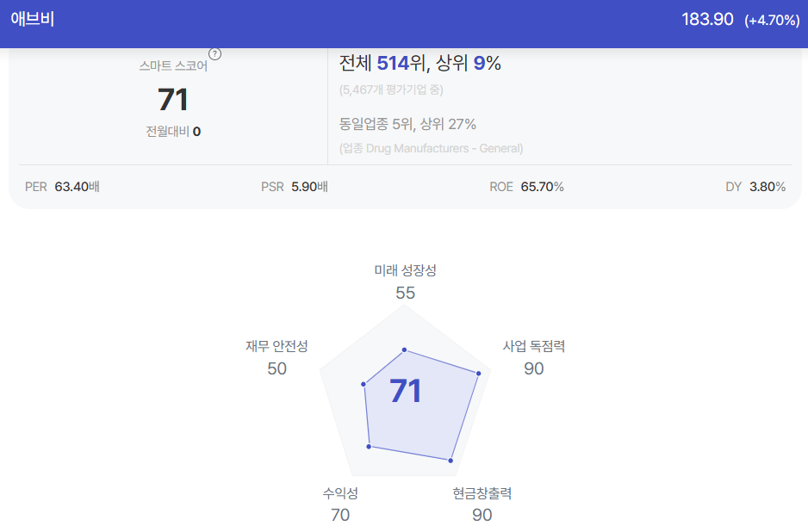Select the 현금창출력 score label
Image resolution: width=808 pixels, height=532 pixels.
(482, 493)
